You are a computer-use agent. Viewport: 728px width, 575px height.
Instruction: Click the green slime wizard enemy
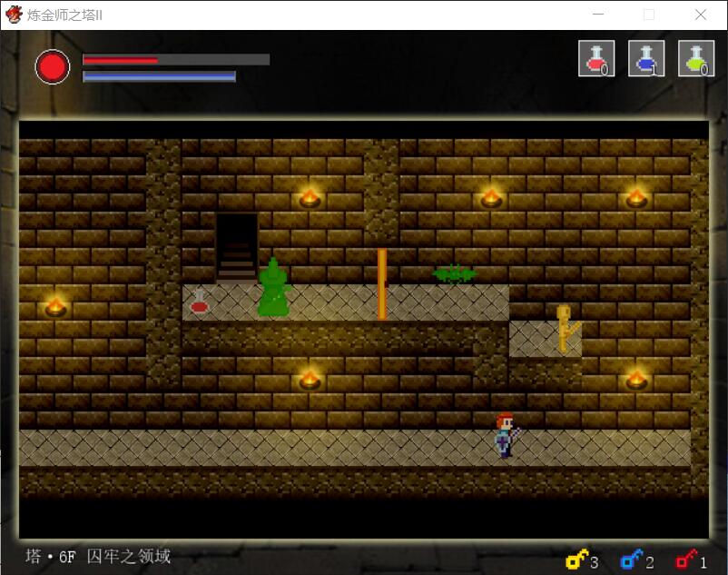click(274, 288)
